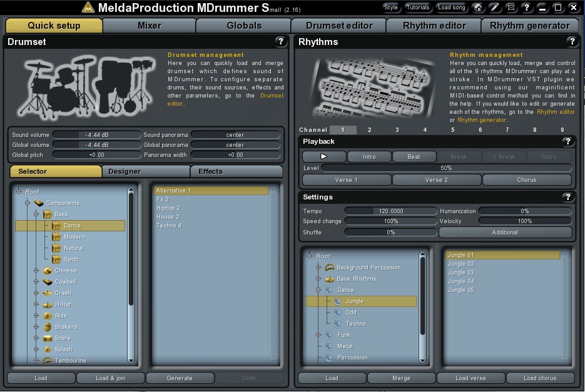This screenshot has width=585, height=392.
Task: Toggle the Beat rhythm button
Action: point(414,157)
